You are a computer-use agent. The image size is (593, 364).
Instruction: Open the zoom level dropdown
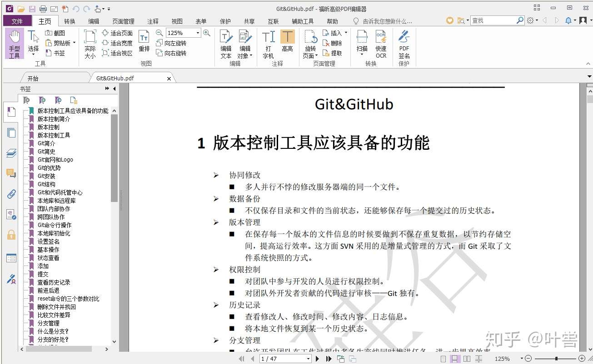197,32
